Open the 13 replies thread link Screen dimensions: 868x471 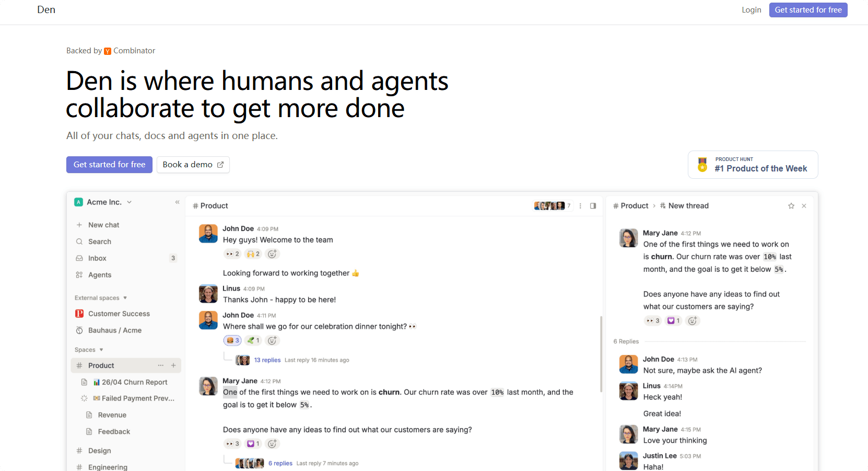point(267,360)
